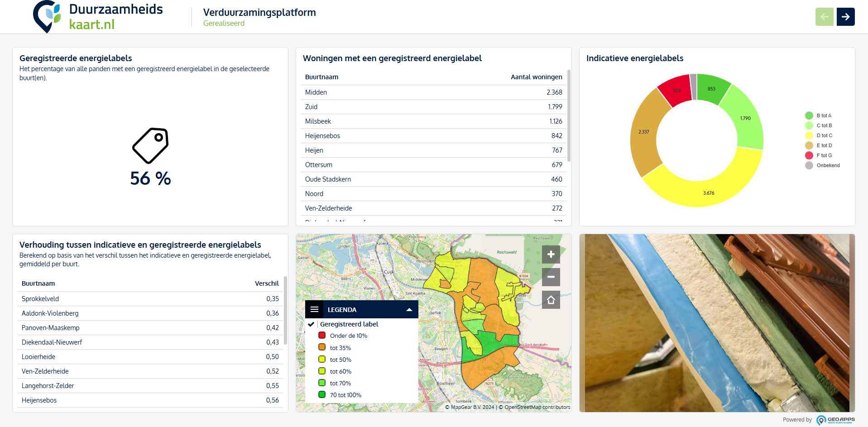Click the energy label tag icon
The height and width of the screenshot is (427, 868).
pyautogui.click(x=150, y=145)
